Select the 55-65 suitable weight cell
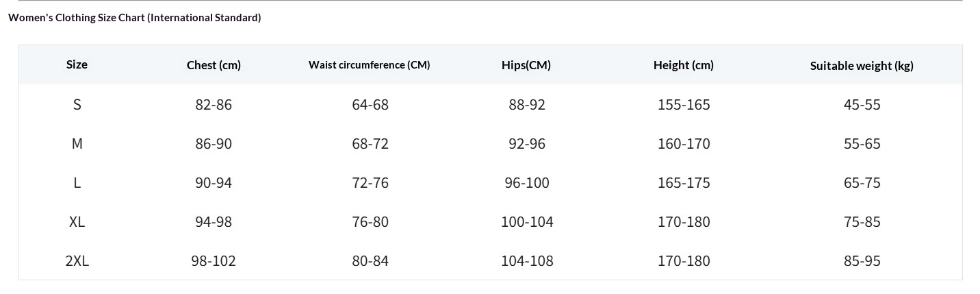 [x=862, y=143]
